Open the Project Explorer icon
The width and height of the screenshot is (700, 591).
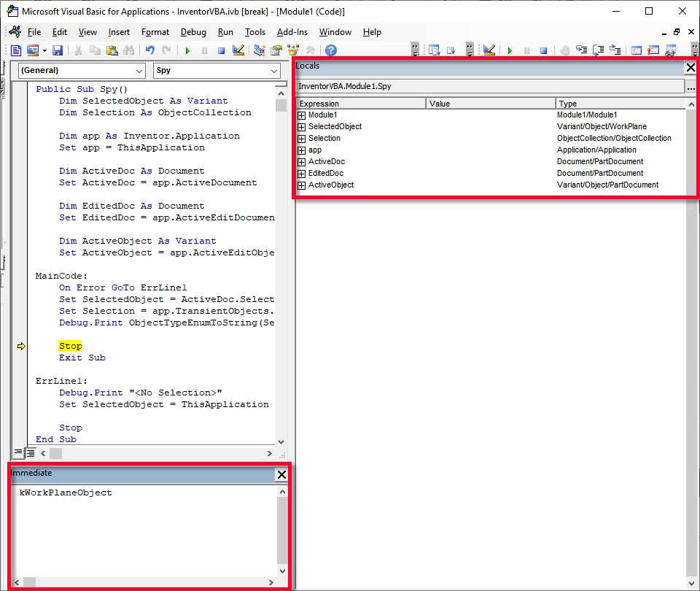(260, 50)
